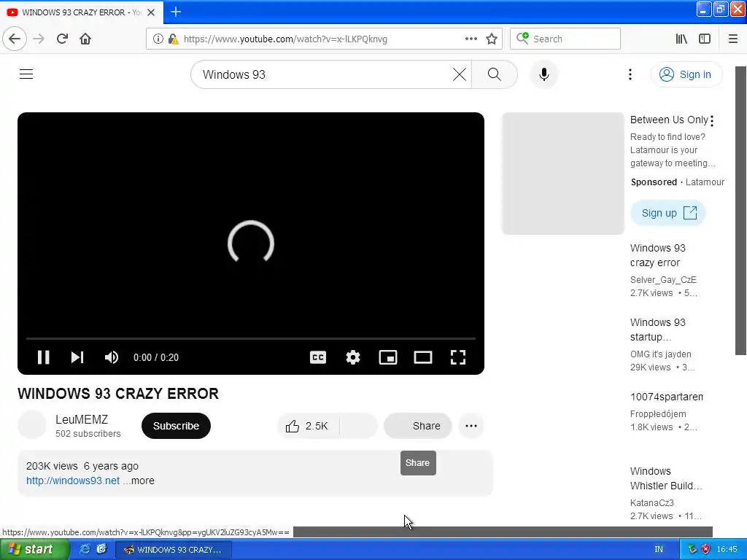Viewport: 747px width, 560px height.
Task: Open the LeuMEMZ channel name link
Action: (82, 419)
